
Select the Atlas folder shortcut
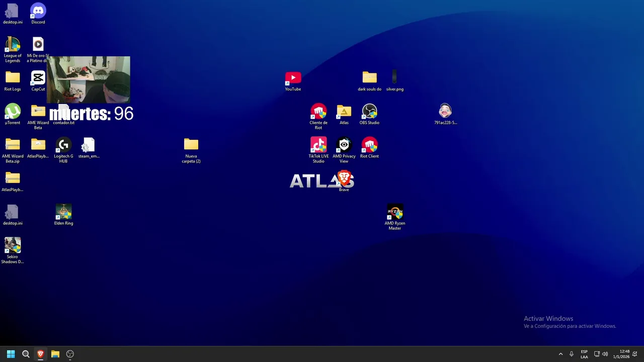344,114
